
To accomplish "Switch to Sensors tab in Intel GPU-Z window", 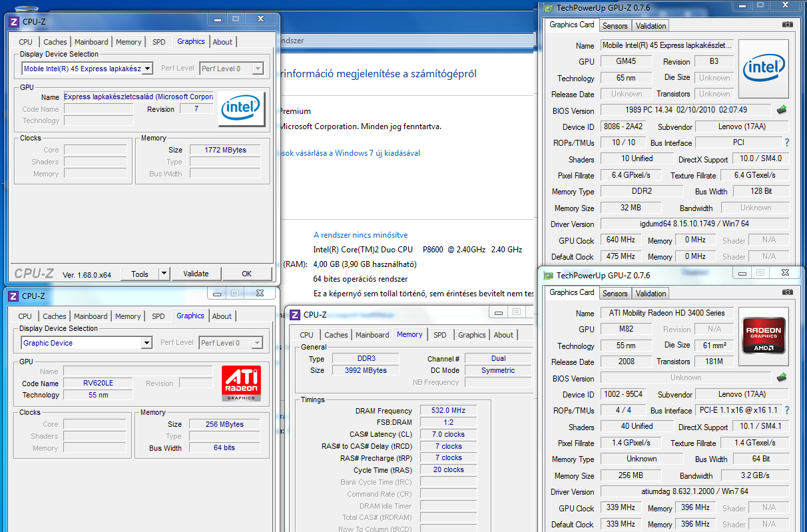I will [x=615, y=26].
